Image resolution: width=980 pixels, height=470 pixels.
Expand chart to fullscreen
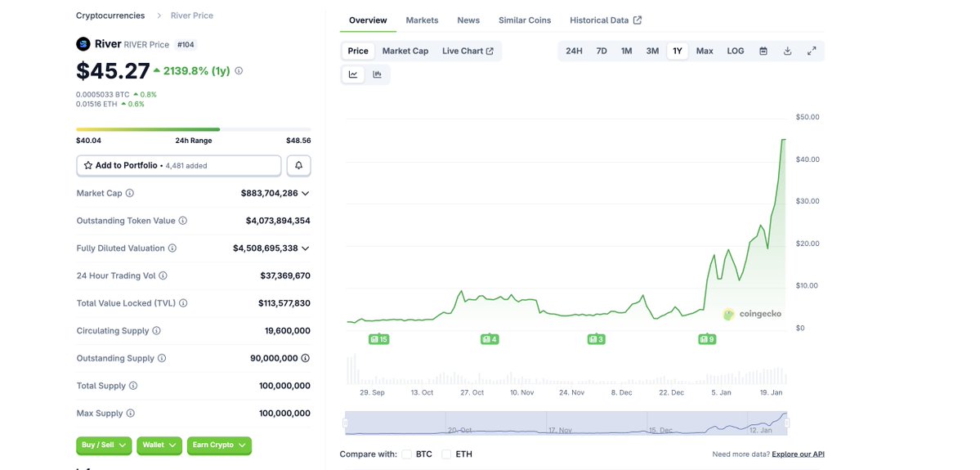point(812,51)
